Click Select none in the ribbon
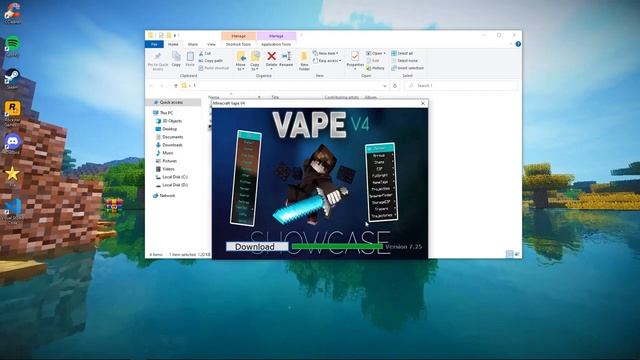Viewport: 640px width, 360px height. click(x=404, y=61)
